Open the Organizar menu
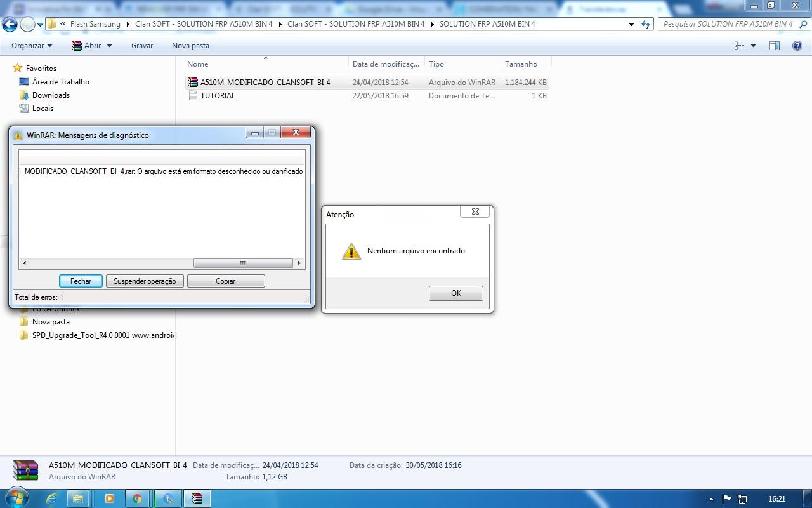812x508 pixels. 32,46
